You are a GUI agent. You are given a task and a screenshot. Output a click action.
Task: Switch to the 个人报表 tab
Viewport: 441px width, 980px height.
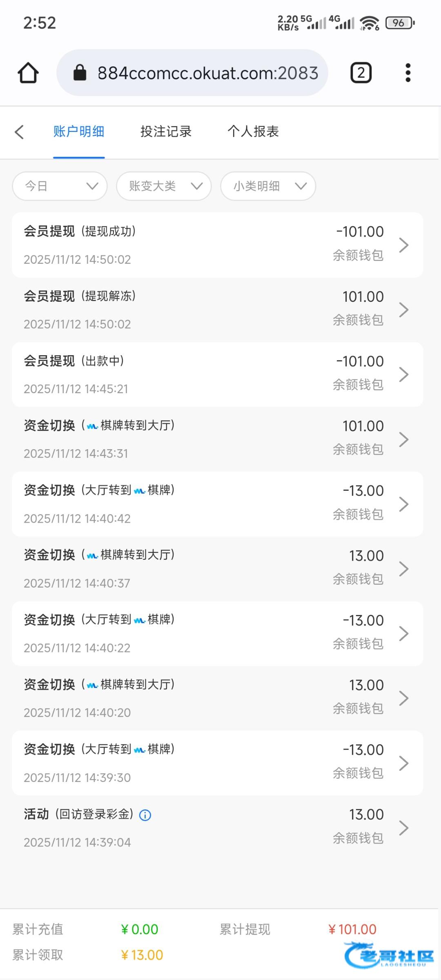[x=253, y=131]
